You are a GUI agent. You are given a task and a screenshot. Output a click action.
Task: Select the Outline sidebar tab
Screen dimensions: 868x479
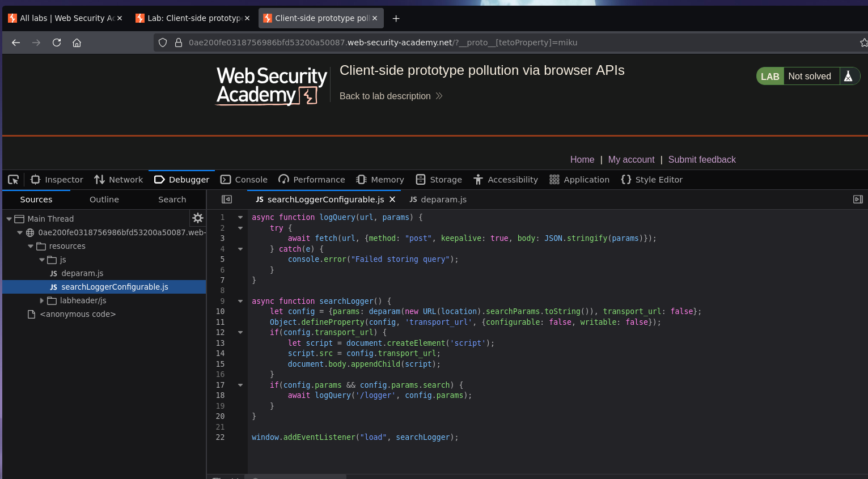(104, 200)
